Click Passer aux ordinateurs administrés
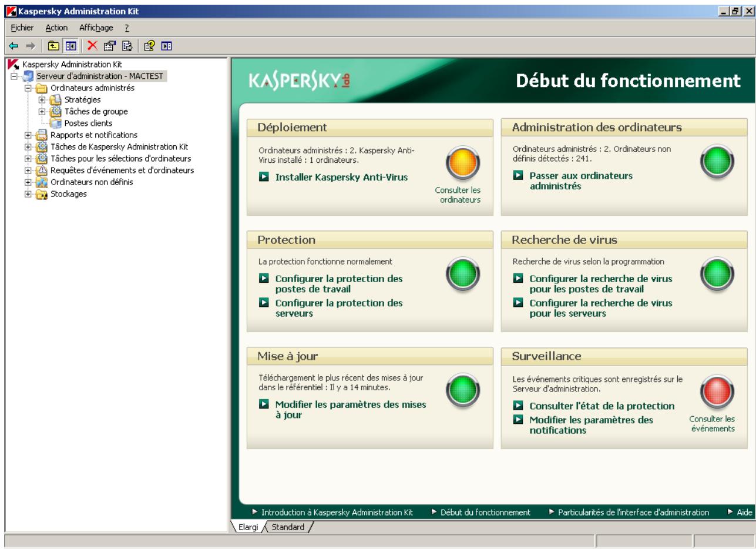This screenshot has width=756, height=549. click(582, 181)
